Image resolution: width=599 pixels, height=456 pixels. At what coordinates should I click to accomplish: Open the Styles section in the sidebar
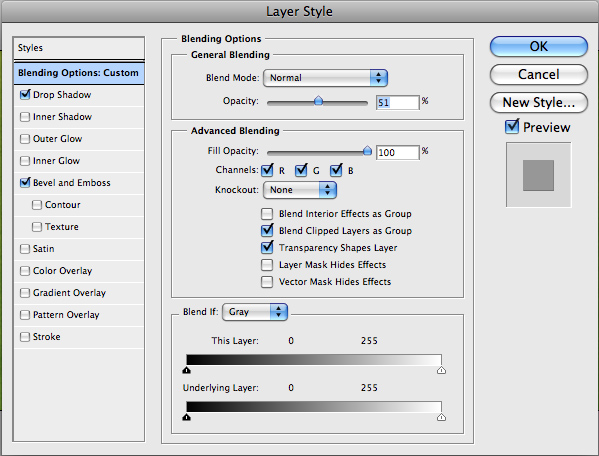79,48
